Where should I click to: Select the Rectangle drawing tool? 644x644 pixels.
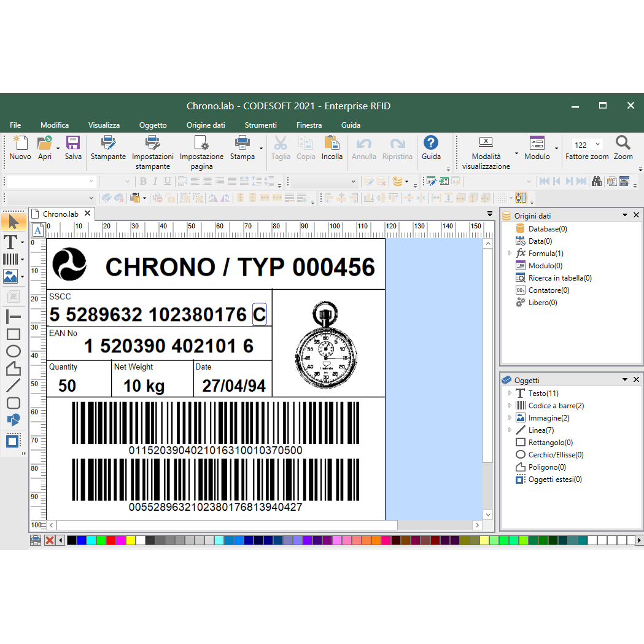point(13,334)
